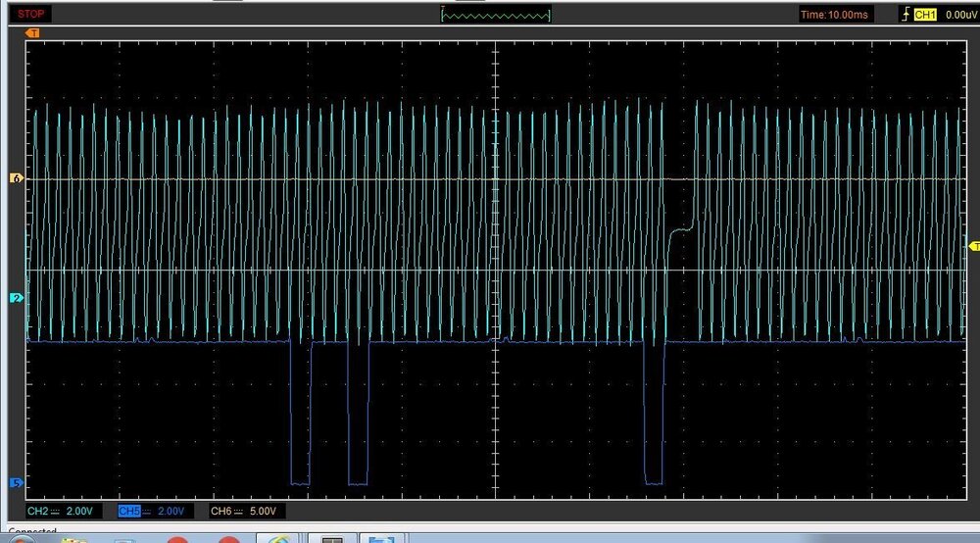
Task: Click the blue channel 5 zero-level marker
Action: click(15, 482)
